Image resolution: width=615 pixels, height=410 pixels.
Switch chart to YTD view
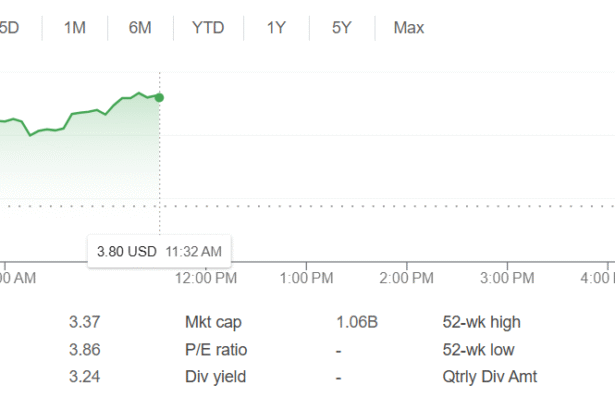208,28
